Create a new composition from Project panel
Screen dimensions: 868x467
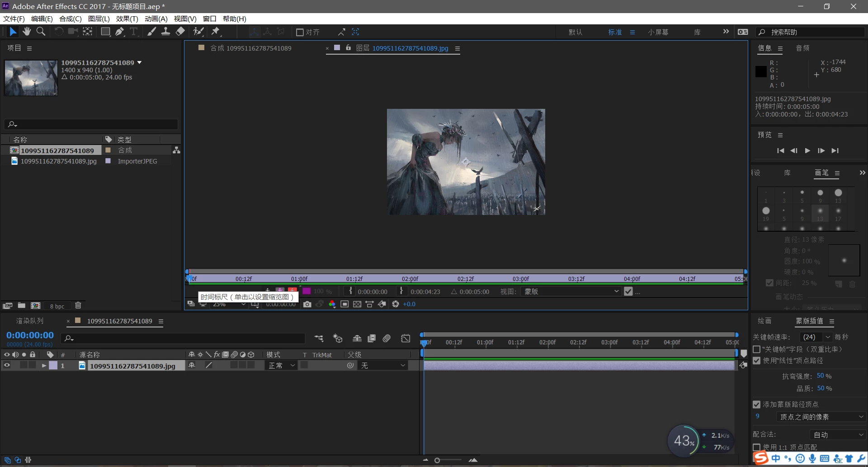click(36, 306)
